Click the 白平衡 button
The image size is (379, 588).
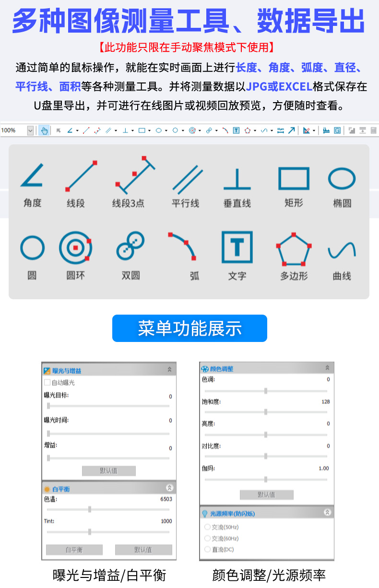[x=74, y=550]
